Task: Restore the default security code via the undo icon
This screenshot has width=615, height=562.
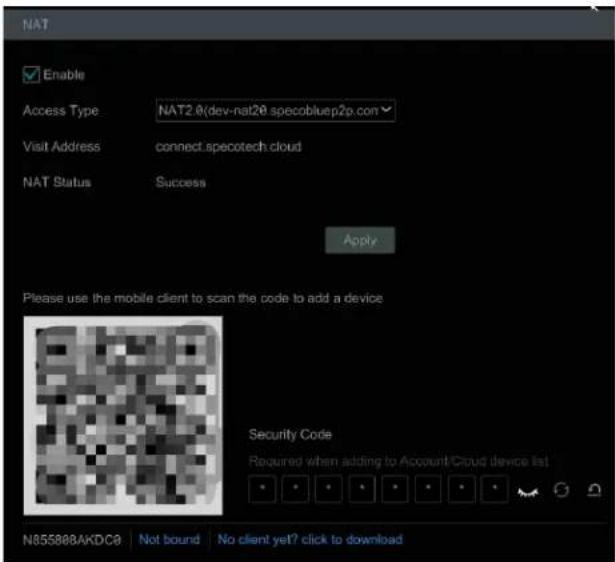Action: tap(594, 490)
